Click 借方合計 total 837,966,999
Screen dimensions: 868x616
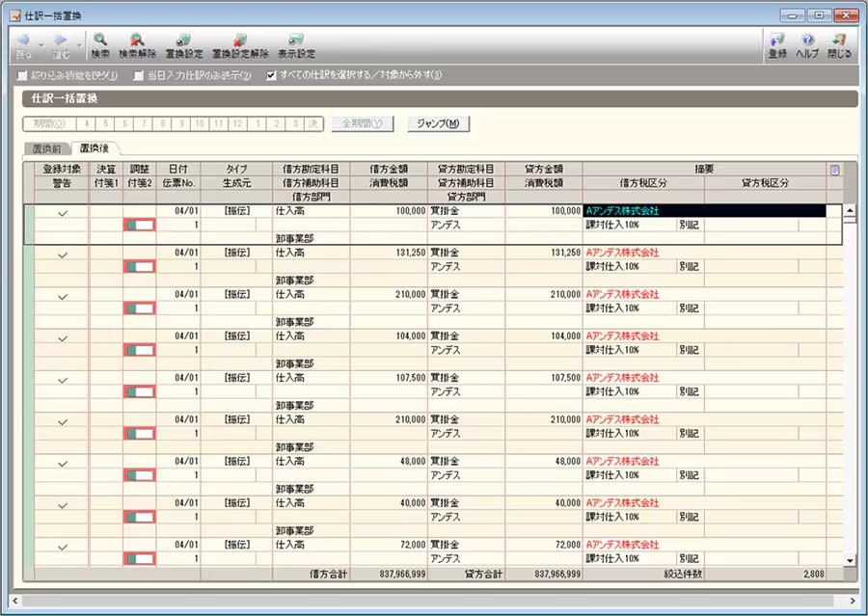click(402, 574)
